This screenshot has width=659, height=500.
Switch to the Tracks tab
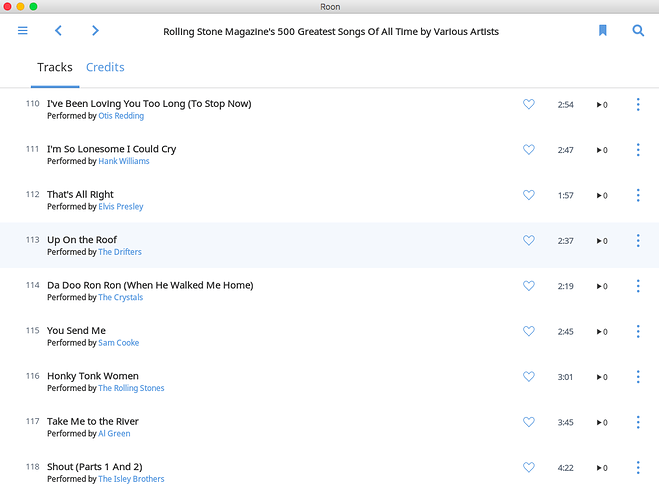(x=55, y=67)
